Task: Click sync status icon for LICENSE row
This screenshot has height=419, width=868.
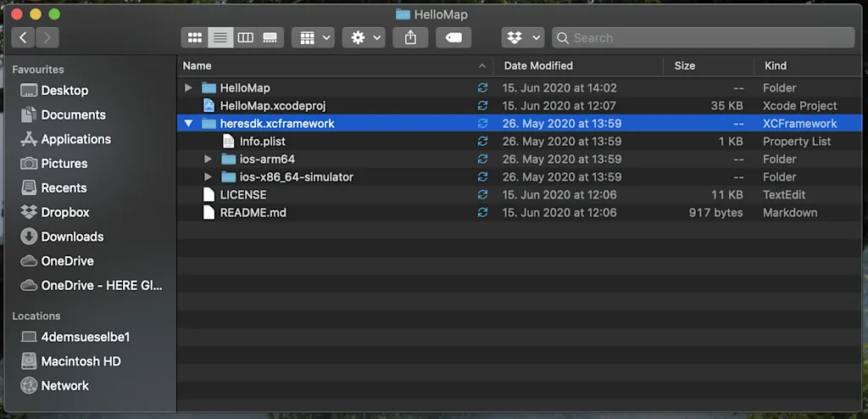Action: pos(482,194)
